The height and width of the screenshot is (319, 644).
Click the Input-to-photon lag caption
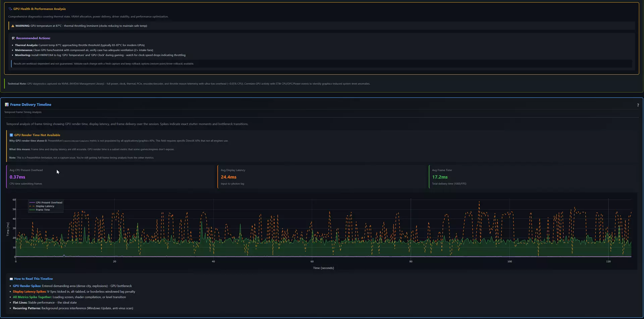pyautogui.click(x=232, y=184)
